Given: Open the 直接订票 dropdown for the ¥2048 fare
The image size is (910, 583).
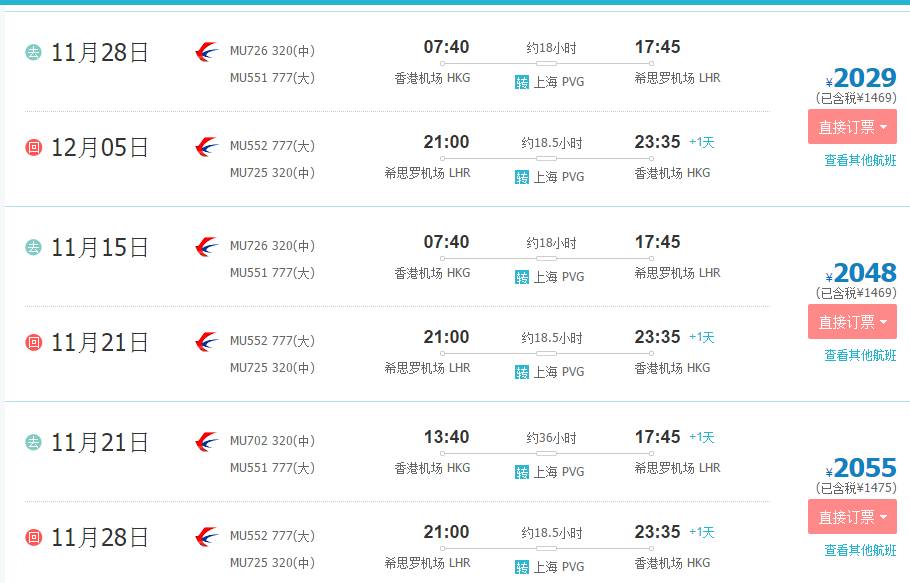Looking at the screenshot, I should (x=852, y=322).
